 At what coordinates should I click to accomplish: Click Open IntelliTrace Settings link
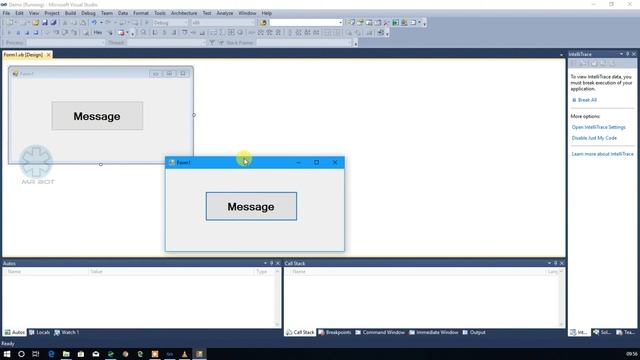point(598,127)
